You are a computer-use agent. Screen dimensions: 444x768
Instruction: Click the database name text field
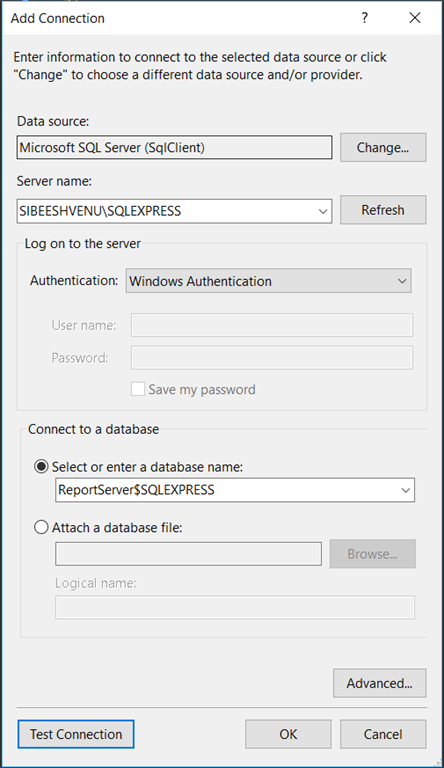coord(226,490)
